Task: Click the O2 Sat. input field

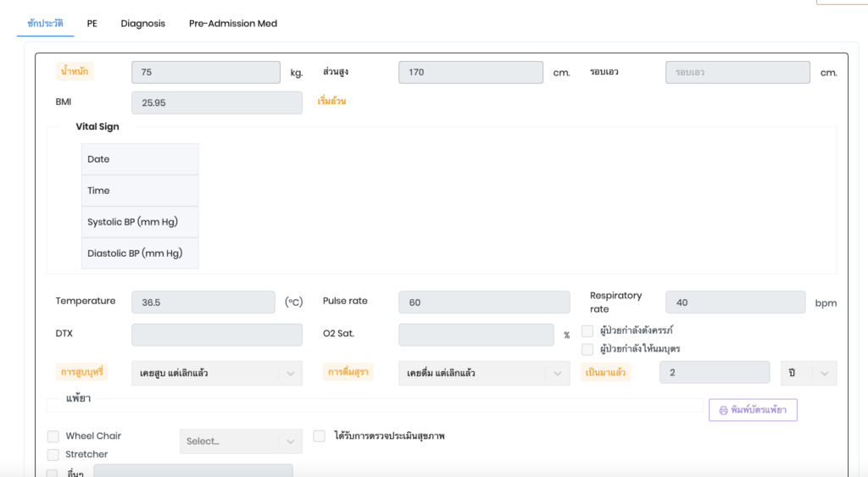Action: (476, 335)
